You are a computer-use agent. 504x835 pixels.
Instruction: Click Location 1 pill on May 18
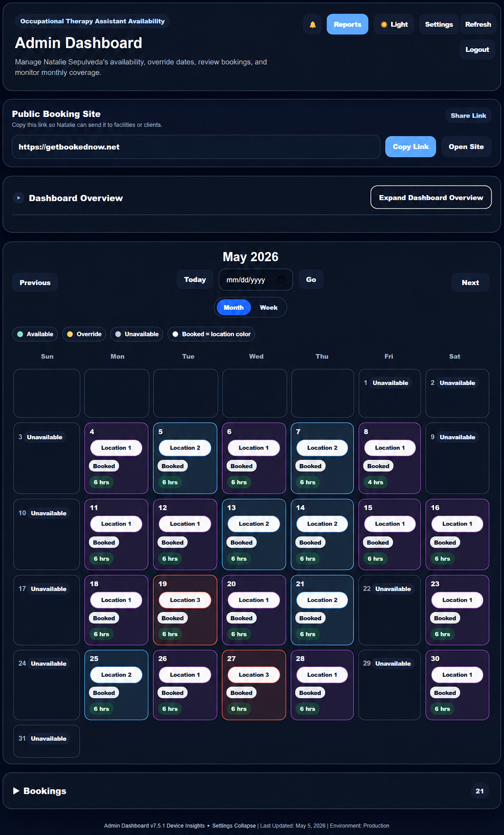tap(116, 600)
